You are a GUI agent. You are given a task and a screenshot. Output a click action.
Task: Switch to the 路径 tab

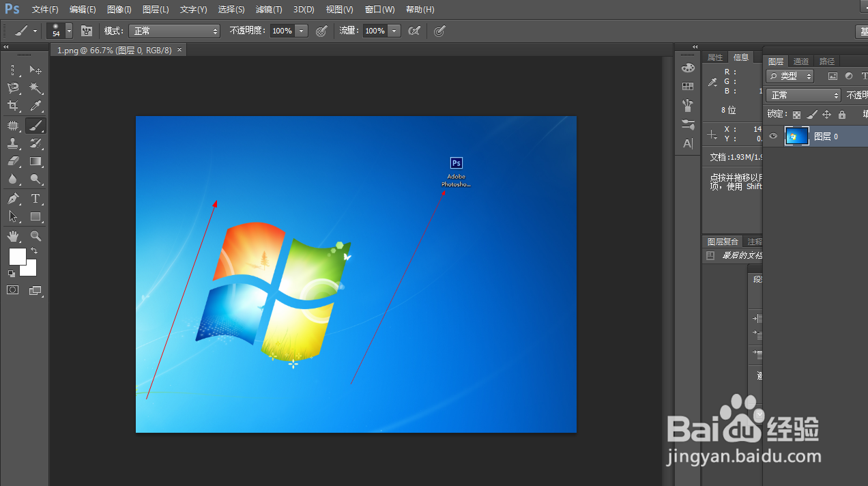coord(827,61)
